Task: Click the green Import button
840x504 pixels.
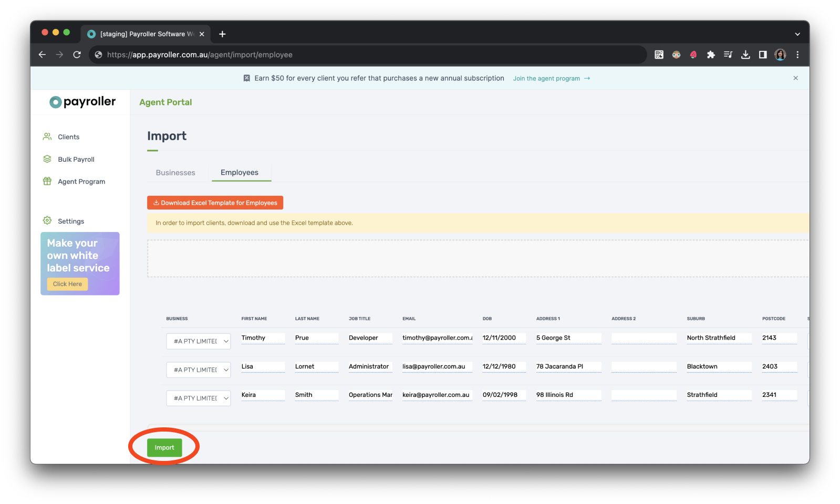Action: [x=164, y=448]
